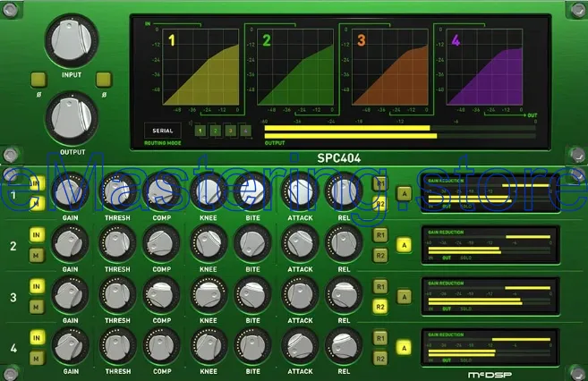Click band 3 KNEE knob
This screenshot has width=588, height=381.
[x=209, y=295]
